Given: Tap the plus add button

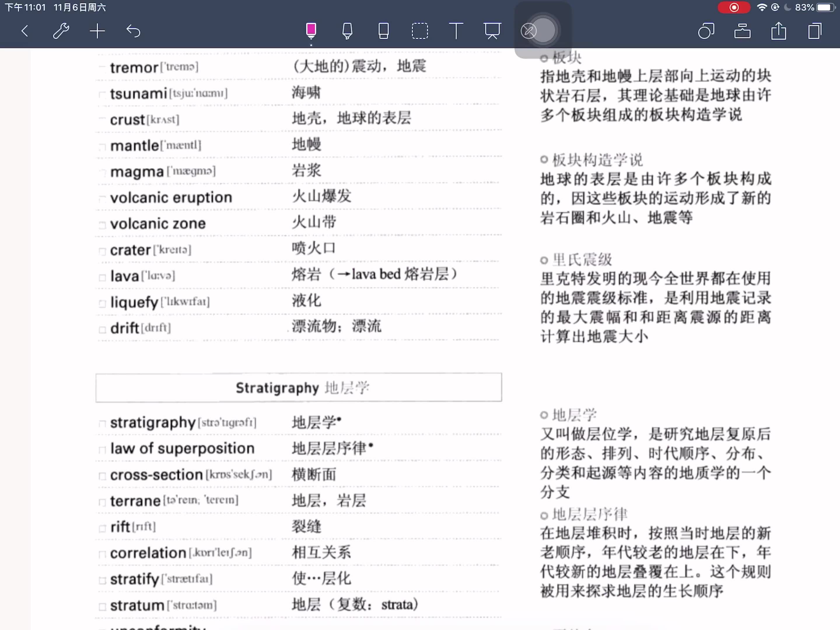Looking at the screenshot, I should 97,31.
